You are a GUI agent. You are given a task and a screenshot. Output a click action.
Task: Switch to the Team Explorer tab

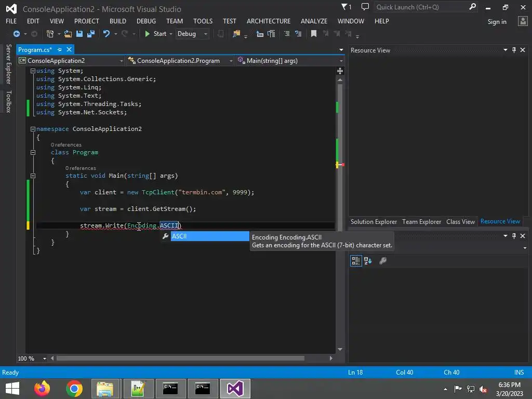(x=421, y=221)
